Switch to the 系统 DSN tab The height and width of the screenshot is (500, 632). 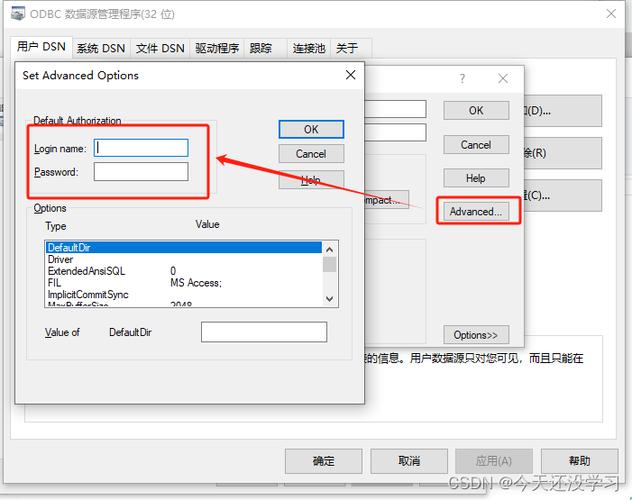click(101, 48)
